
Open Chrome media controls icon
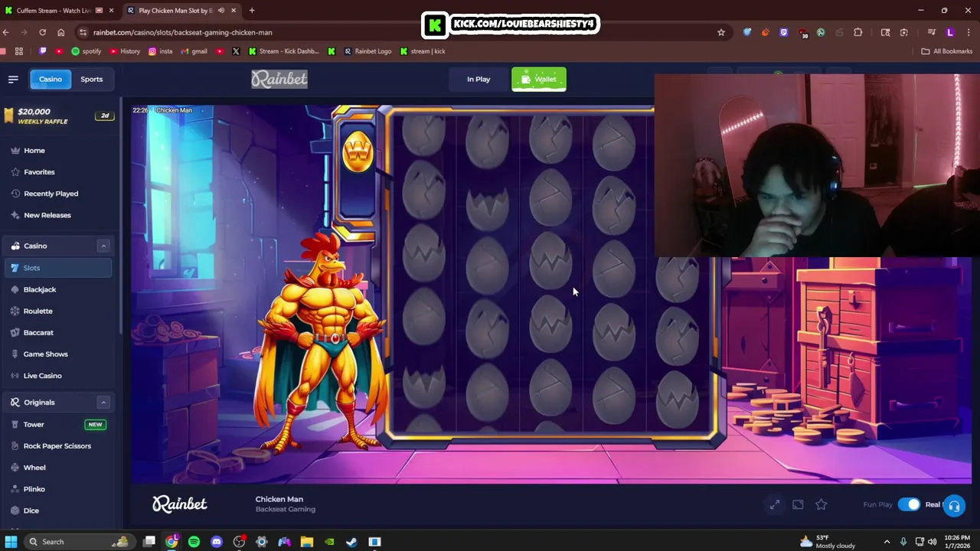pyautogui.click(x=932, y=32)
